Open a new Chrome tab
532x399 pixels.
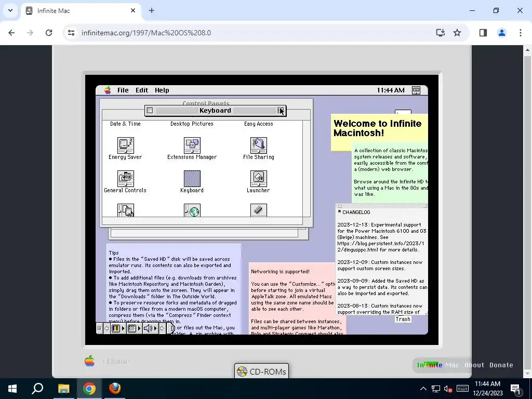[x=152, y=10]
